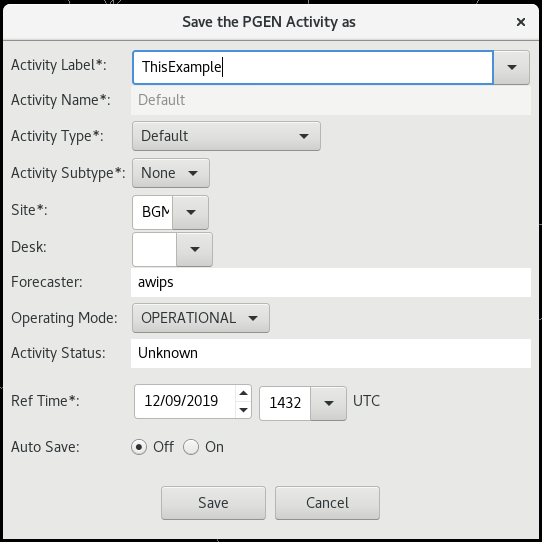The image size is (542, 542).
Task: Click the Ref Time date field
Action: (x=185, y=401)
